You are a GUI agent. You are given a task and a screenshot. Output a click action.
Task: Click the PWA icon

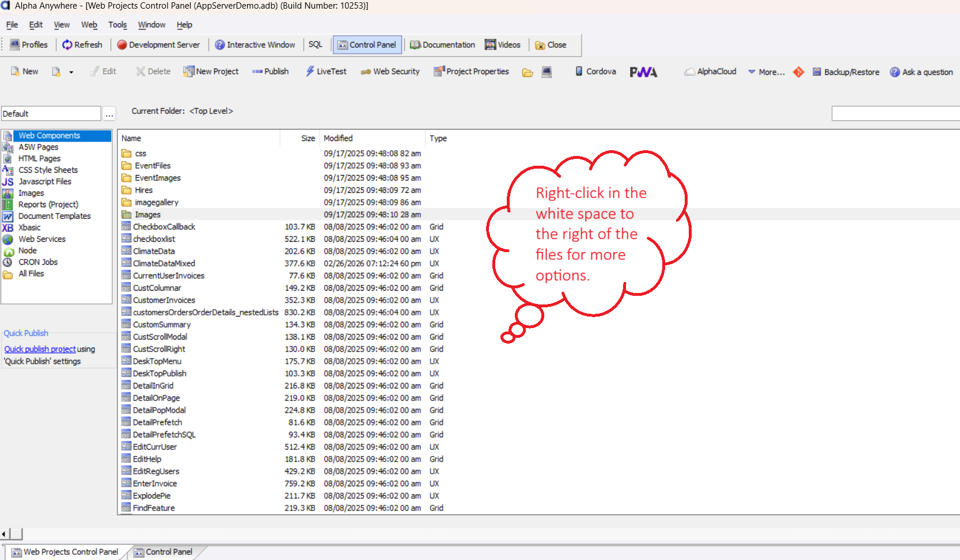(643, 72)
